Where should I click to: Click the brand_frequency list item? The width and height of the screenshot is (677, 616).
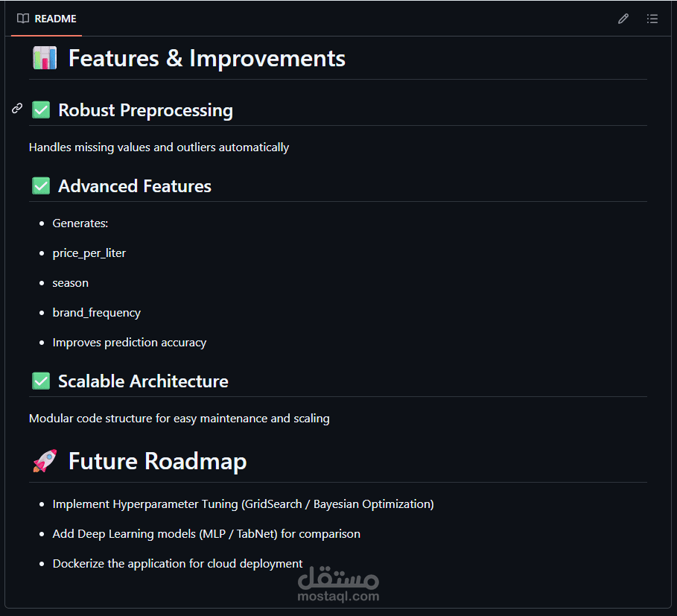point(97,313)
